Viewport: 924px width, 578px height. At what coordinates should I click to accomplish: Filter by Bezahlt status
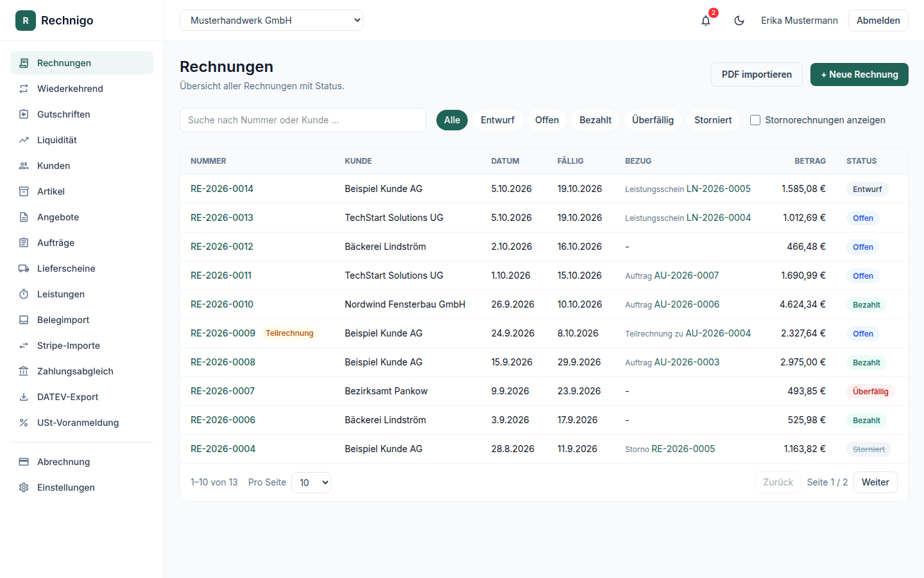coord(595,120)
